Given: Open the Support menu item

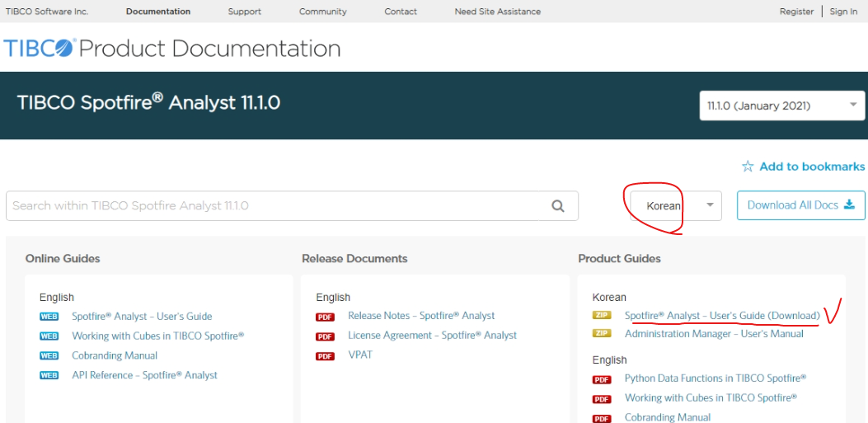Looking at the screenshot, I should coord(245,11).
